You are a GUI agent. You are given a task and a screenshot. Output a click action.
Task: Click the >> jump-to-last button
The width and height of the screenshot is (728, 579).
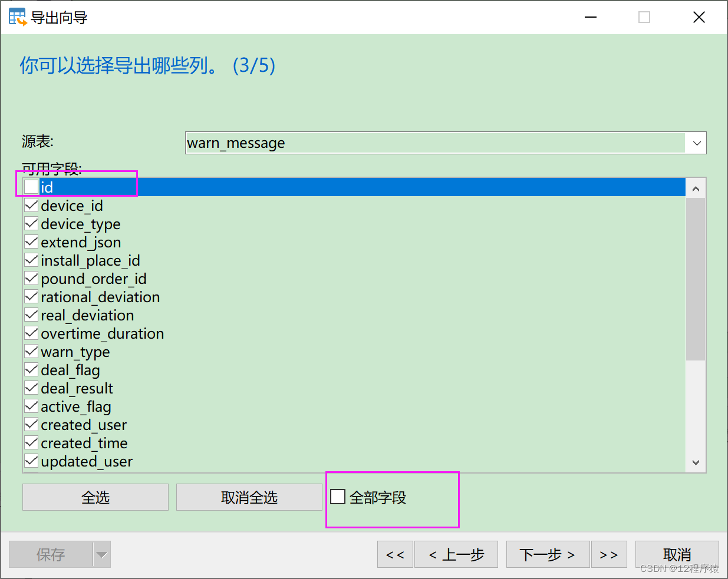[609, 554]
